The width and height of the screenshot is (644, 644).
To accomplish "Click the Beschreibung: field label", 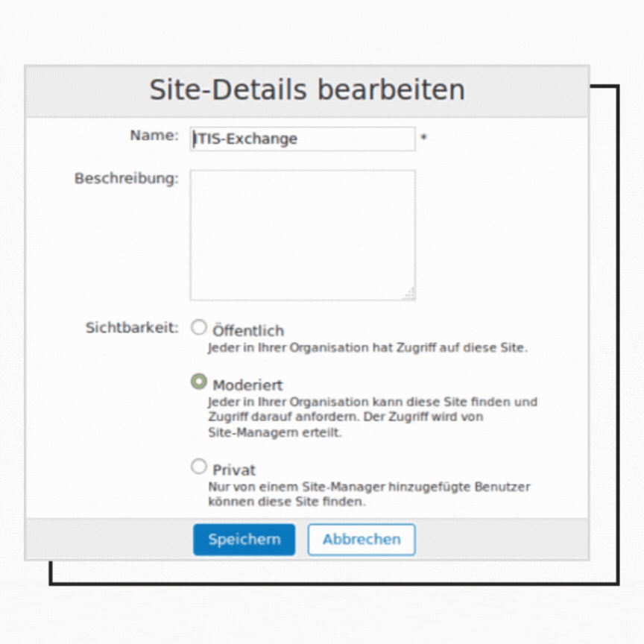I will click(x=127, y=179).
